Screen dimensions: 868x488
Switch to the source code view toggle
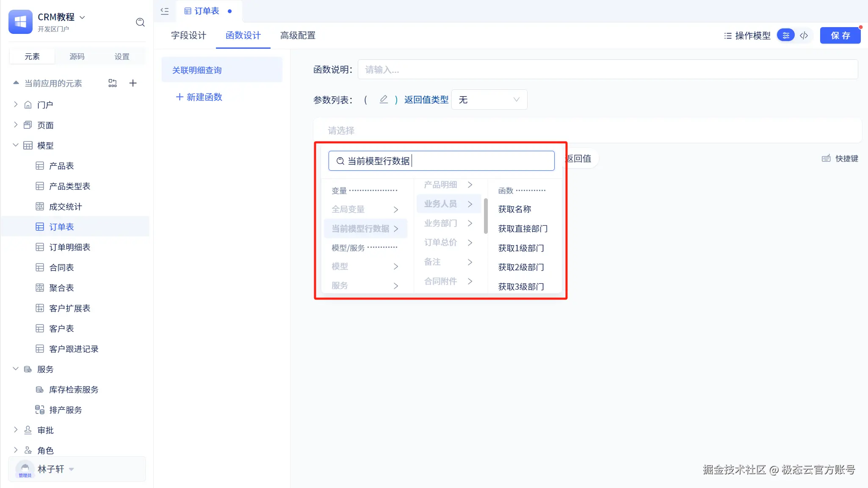(804, 36)
